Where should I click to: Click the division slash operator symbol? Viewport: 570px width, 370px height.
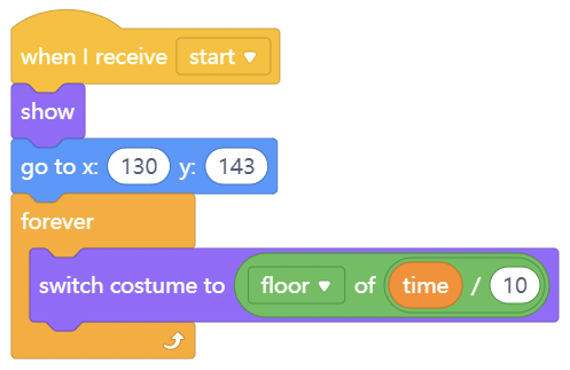tap(475, 286)
